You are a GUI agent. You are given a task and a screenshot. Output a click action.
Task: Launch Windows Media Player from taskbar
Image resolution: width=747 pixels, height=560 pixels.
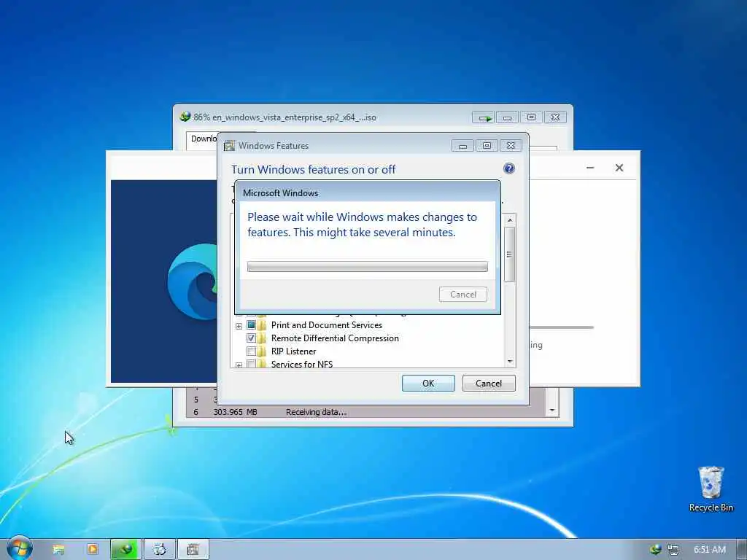(93, 550)
